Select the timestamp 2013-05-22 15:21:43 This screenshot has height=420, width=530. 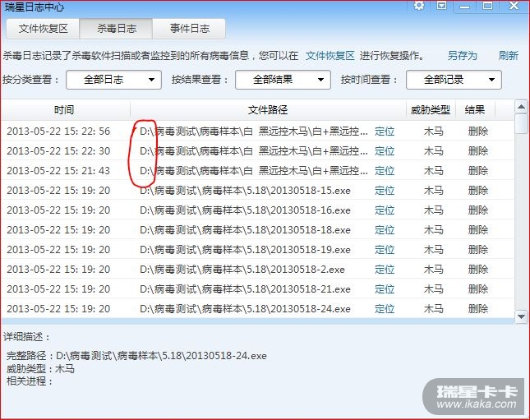pyautogui.click(x=58, y=171)
